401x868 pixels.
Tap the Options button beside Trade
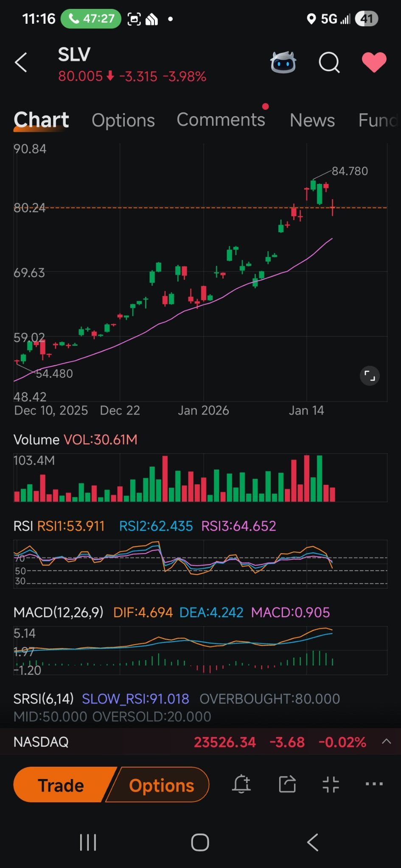[161, 785]
